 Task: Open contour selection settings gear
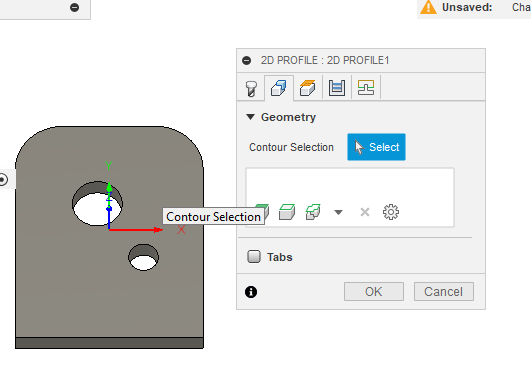coord(391,212)
